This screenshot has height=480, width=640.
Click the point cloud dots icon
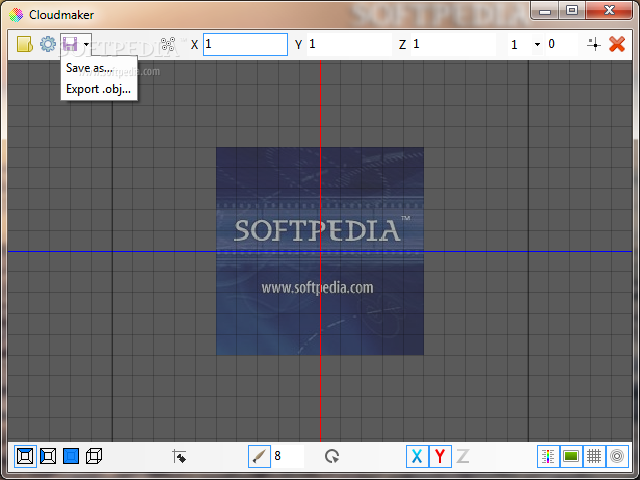(168, 44)
